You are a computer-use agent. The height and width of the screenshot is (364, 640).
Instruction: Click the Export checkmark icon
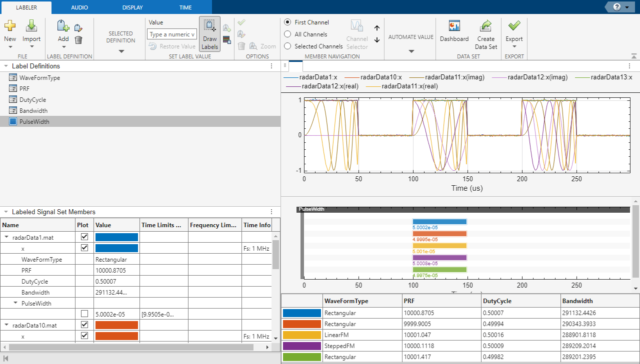514,25
